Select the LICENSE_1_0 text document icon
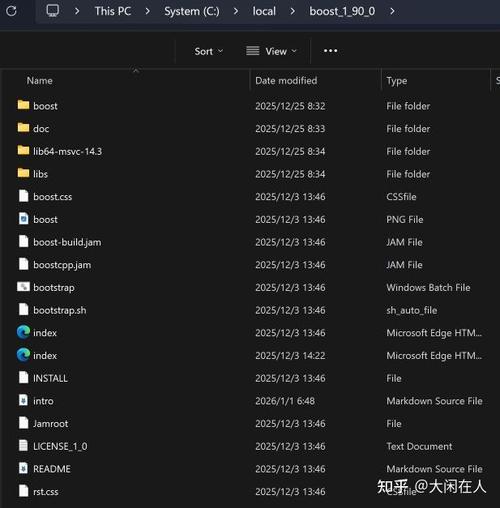This screenshot has height=508, width=500. [23, 446]
